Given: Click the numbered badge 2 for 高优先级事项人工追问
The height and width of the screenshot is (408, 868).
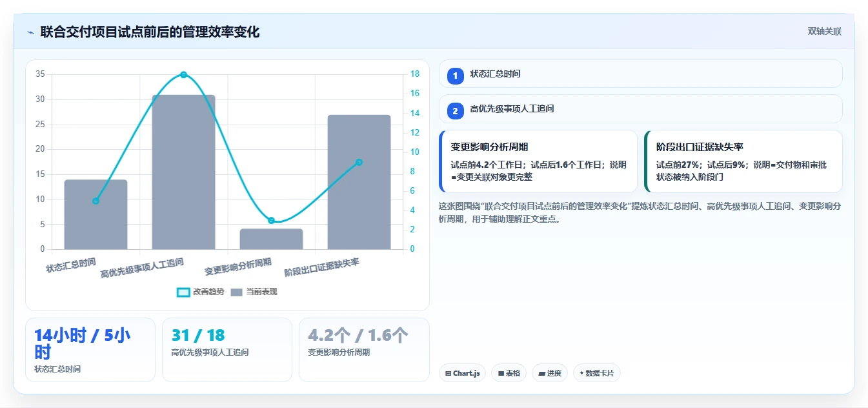Looking at the screenshot, I should point(456,110).
